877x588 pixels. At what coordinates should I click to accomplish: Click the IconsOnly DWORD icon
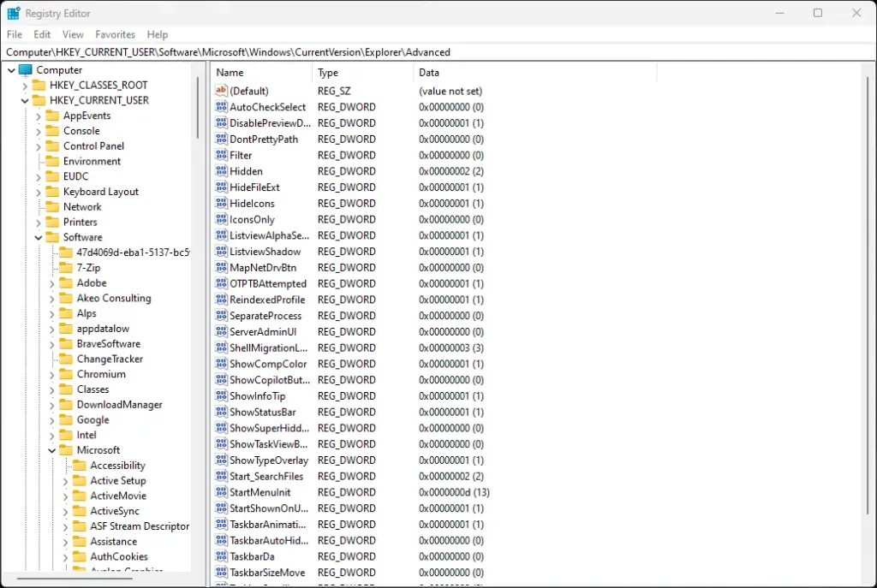222,219
